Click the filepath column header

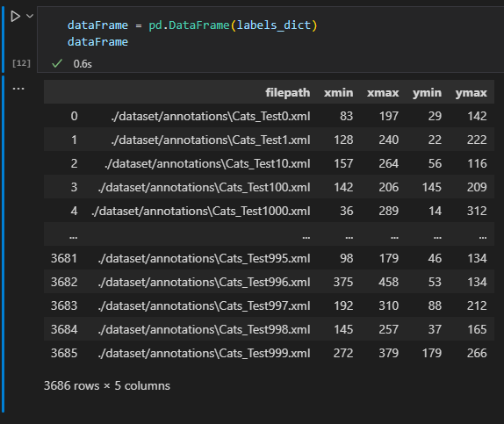click(x=288, y=92)
